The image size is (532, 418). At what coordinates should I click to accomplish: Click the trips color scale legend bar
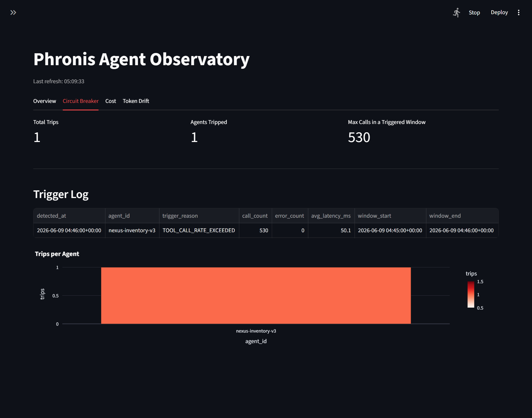click(x=471, y=295)
